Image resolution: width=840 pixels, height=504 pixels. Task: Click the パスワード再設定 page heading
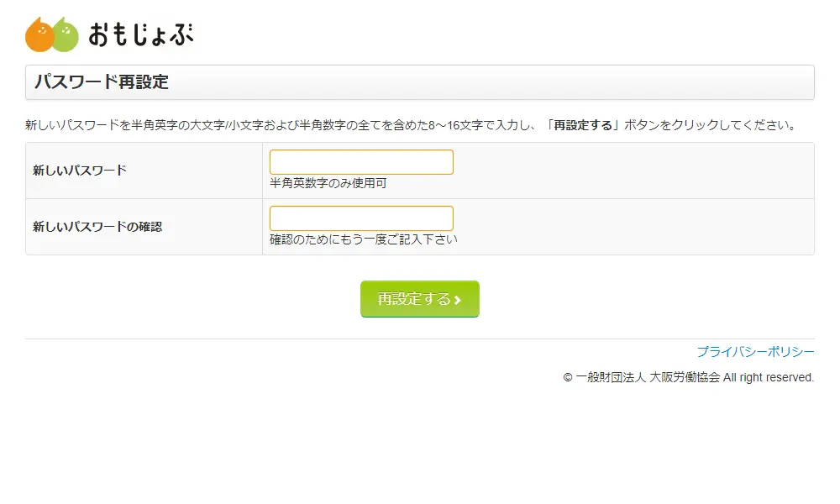[102, 82]
